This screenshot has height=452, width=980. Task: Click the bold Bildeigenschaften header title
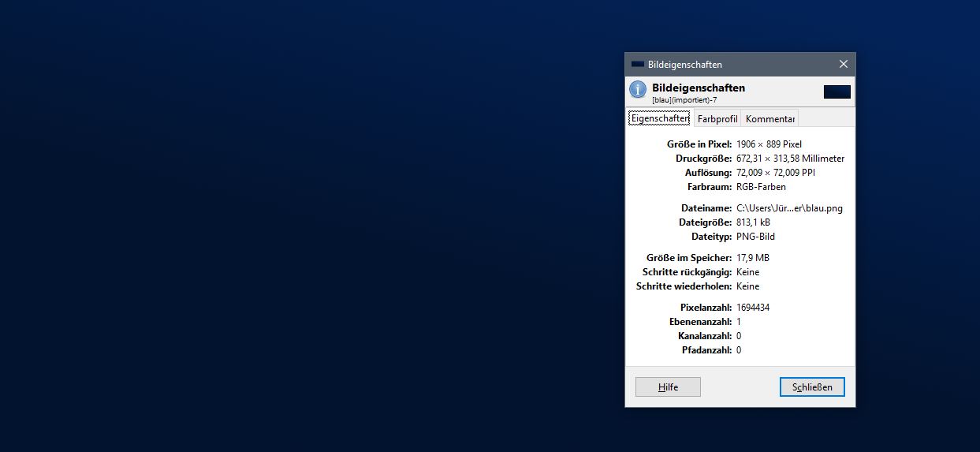coord(699,88)
